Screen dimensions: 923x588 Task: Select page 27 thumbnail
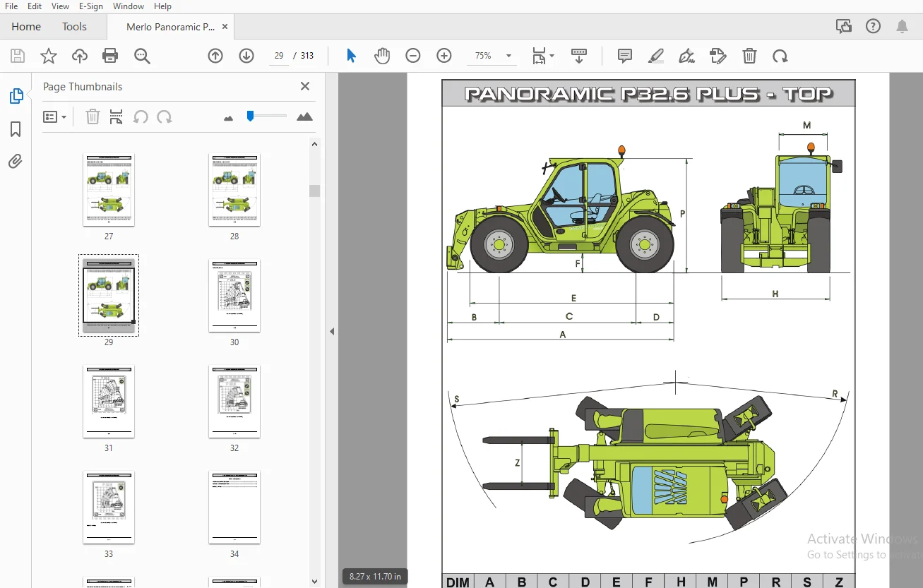(109, 189)
